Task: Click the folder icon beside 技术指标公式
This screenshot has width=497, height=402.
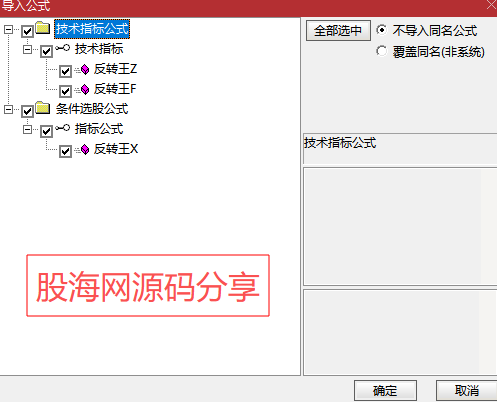Action: pyautogui.click(x=43, y=28)
